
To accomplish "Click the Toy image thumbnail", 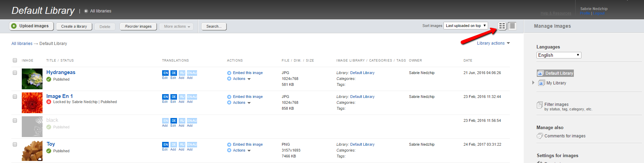I will [32, 151].
